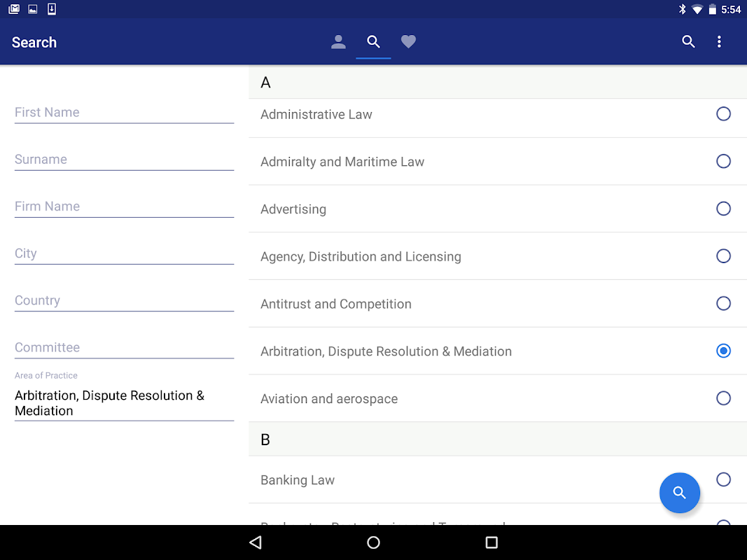Screen dimensions: 747x560
Task: Tap the Administrative Law list text
Action: [316, 114]
